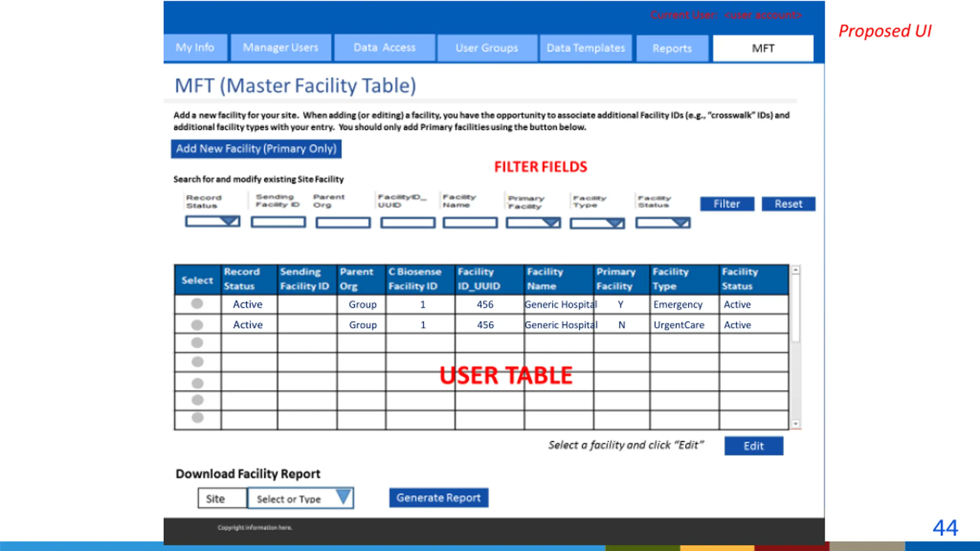Open the Reports tab

672,49
